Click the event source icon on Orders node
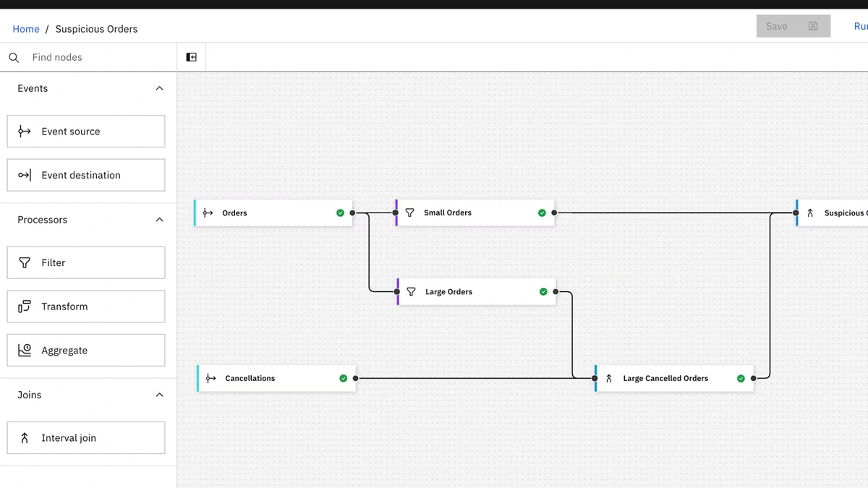 (x=208, y=213)
